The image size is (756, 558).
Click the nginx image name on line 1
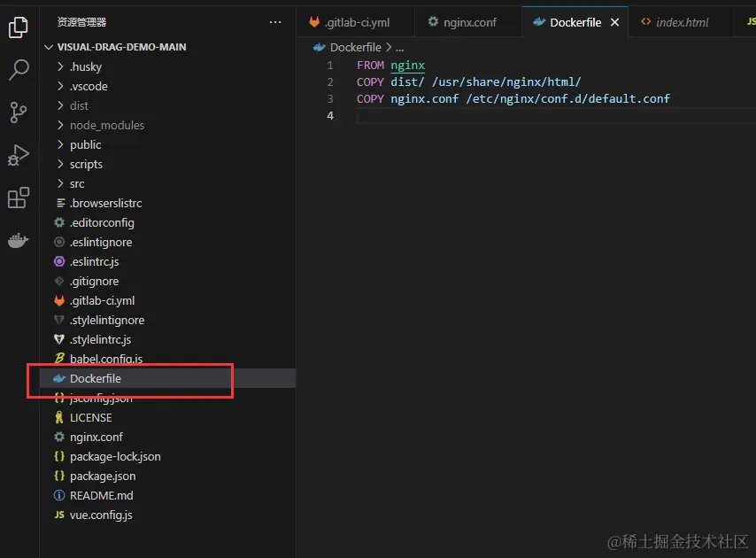coord(407,66)
